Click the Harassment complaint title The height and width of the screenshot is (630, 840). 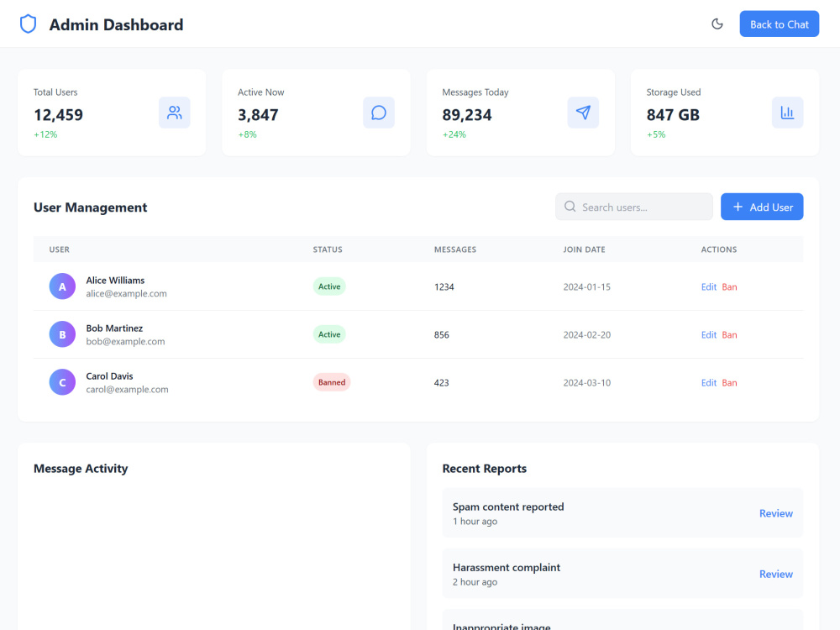pyautogui.click(x=507, y=567)
